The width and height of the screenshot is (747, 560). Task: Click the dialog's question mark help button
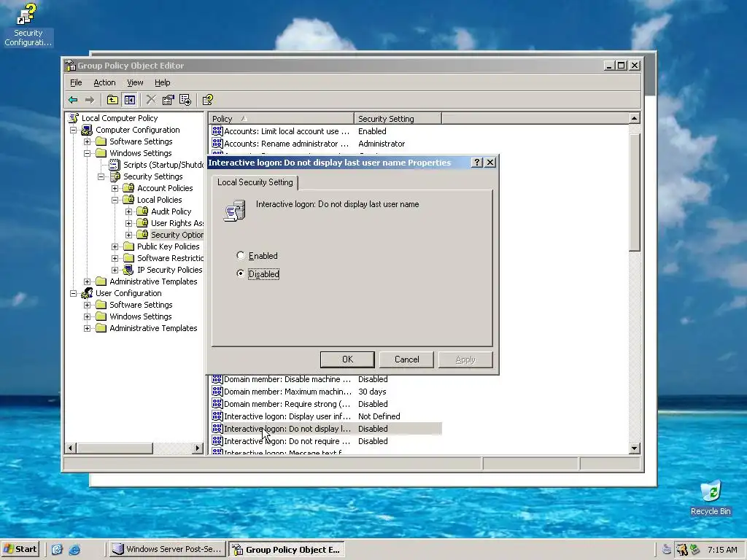pyautogui.click(x=476, y=163)
